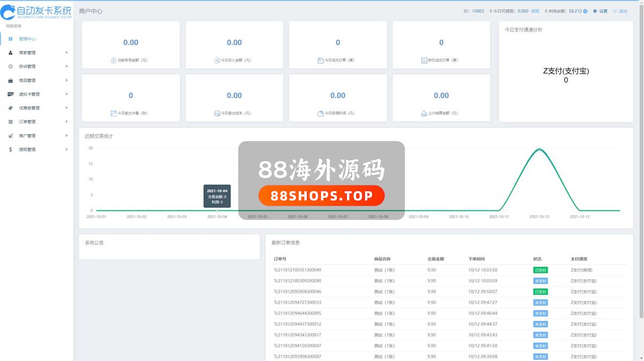This screenshot has height=361, width=644.
Task: Click the 提现管理 dollar icon
Action: 11,150
